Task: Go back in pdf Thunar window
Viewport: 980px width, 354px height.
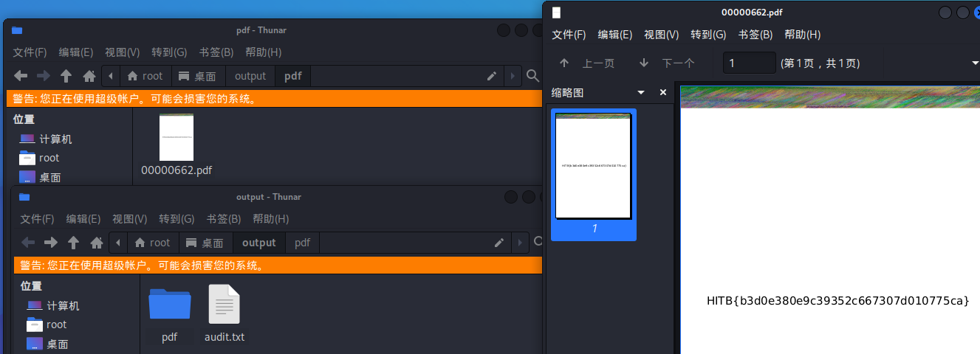Action: 21,76
